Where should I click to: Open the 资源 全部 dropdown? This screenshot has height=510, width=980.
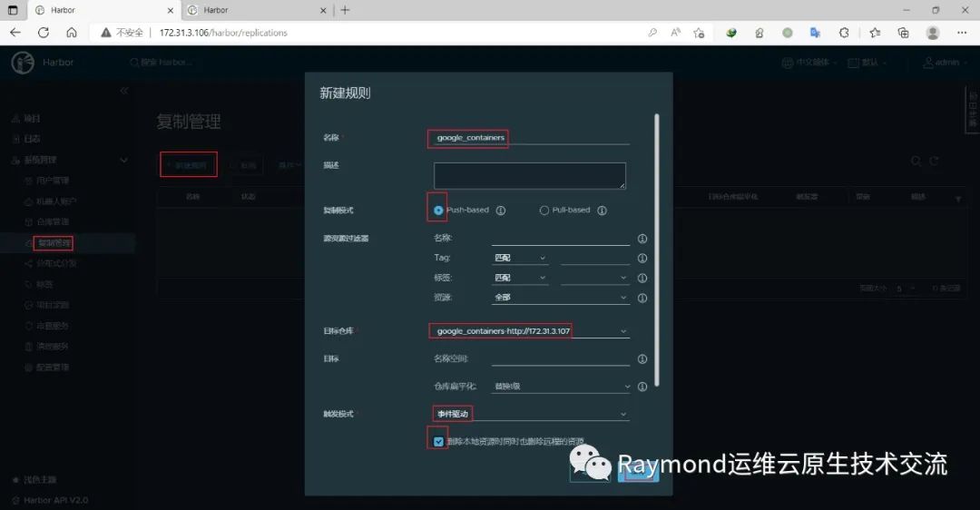point(561,298)
